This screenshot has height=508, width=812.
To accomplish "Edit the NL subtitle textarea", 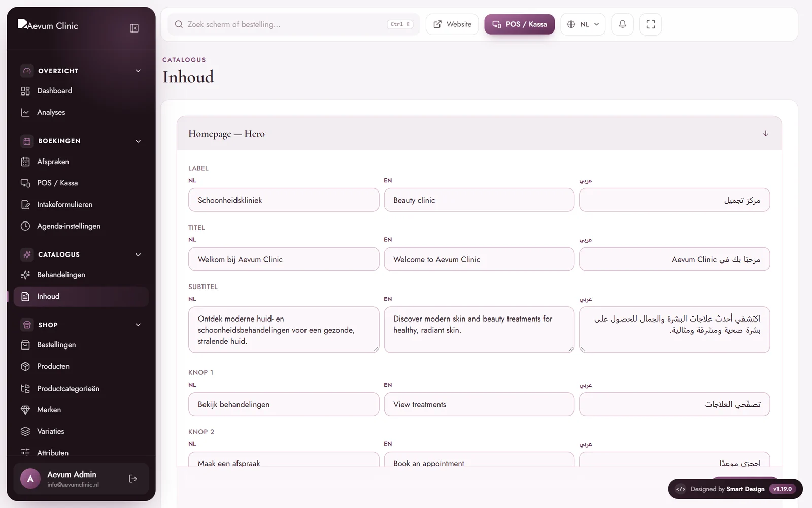I will [x=284, y=330].
